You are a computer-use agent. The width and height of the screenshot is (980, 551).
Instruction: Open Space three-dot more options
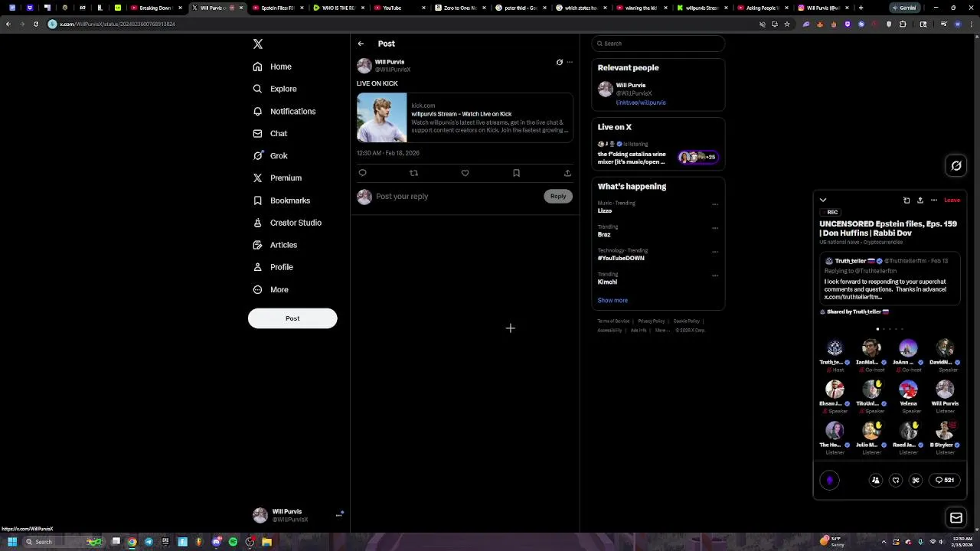(x=934, y=201)
